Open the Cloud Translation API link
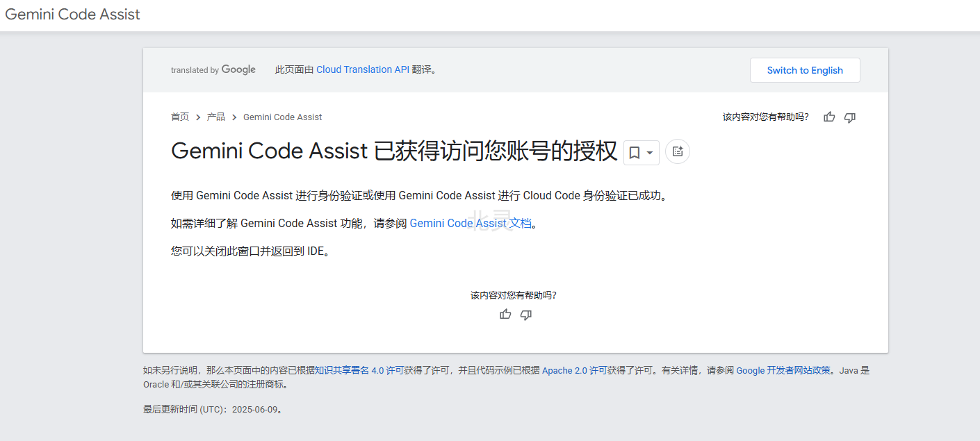The image size is (980, 441). point(363,69)
